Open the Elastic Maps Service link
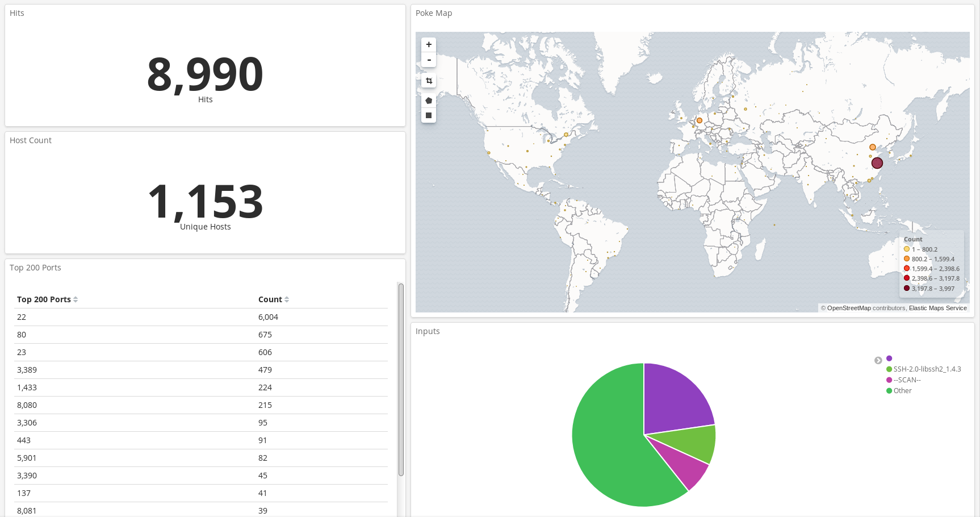 (x=937, y=308)
